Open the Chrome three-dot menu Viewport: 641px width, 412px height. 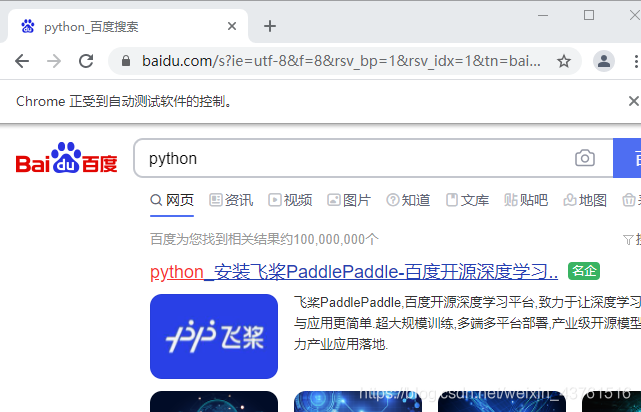pos(636,61)
